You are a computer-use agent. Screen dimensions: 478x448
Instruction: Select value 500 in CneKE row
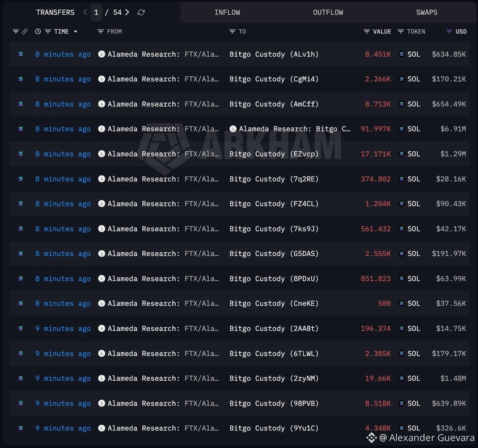coord(384,303)
